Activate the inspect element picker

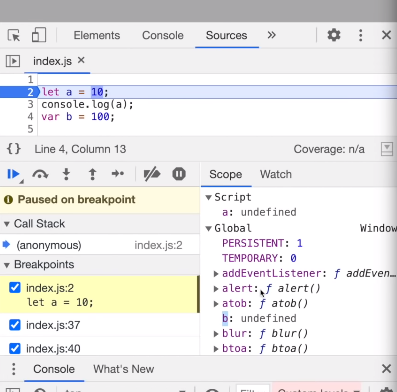[14, 35]
